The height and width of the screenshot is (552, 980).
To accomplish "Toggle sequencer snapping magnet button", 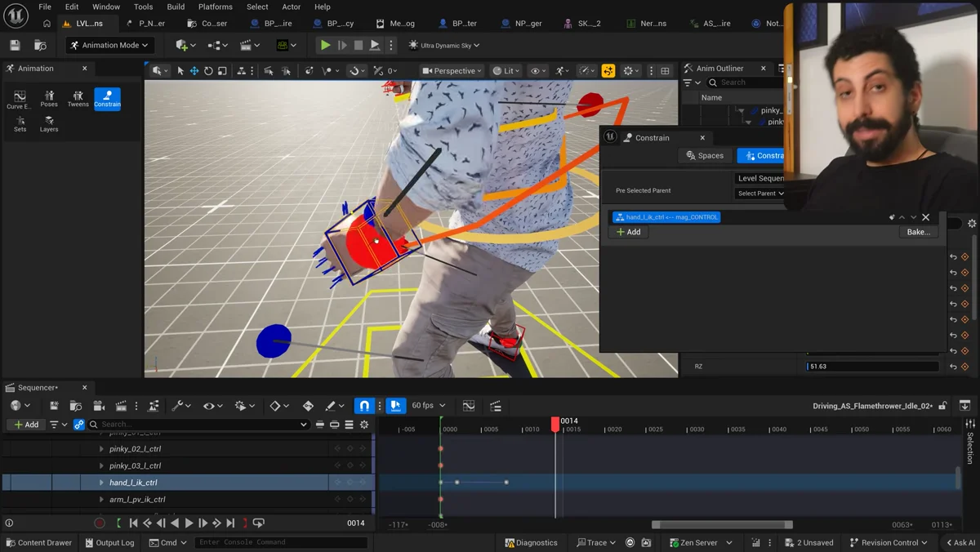I will [364, 405].
